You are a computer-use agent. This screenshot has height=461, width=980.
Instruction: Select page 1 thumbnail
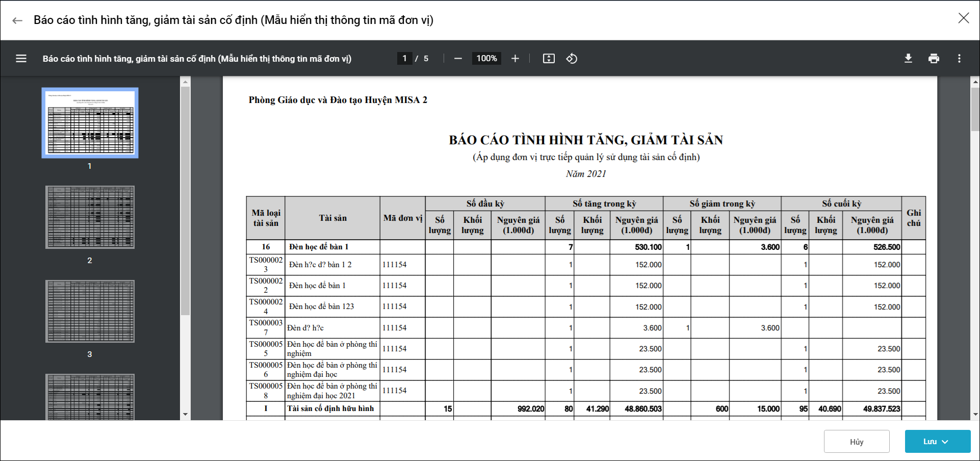[90, 123]
